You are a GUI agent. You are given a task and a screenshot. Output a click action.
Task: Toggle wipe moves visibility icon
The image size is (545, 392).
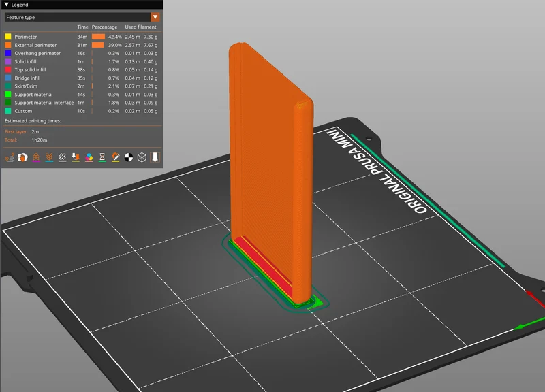click(23, 157)
